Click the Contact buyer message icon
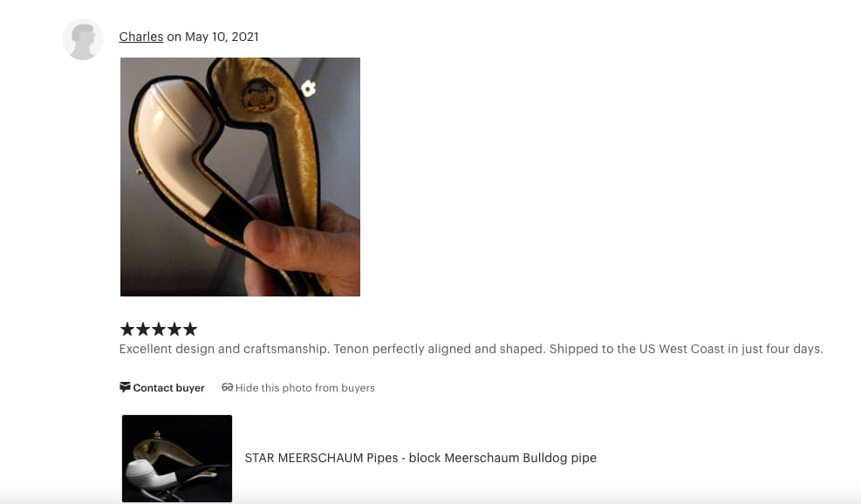 tap(126, 387)
